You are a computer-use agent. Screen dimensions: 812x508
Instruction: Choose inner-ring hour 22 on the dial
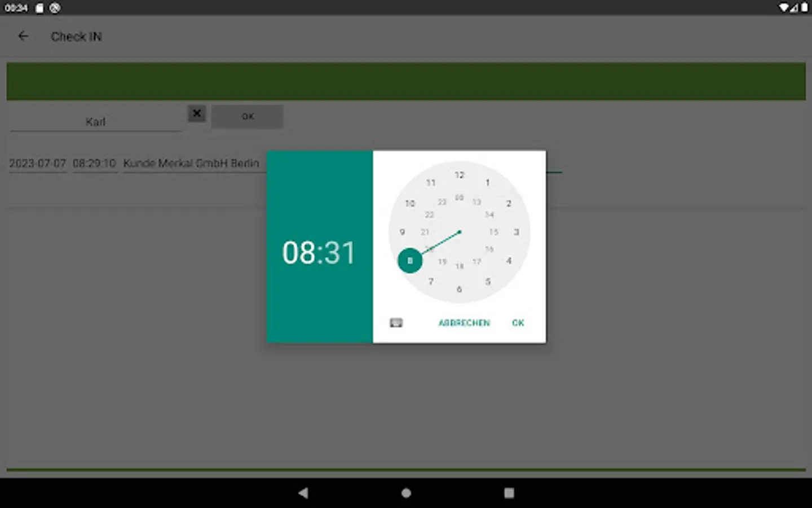point(430,214)
